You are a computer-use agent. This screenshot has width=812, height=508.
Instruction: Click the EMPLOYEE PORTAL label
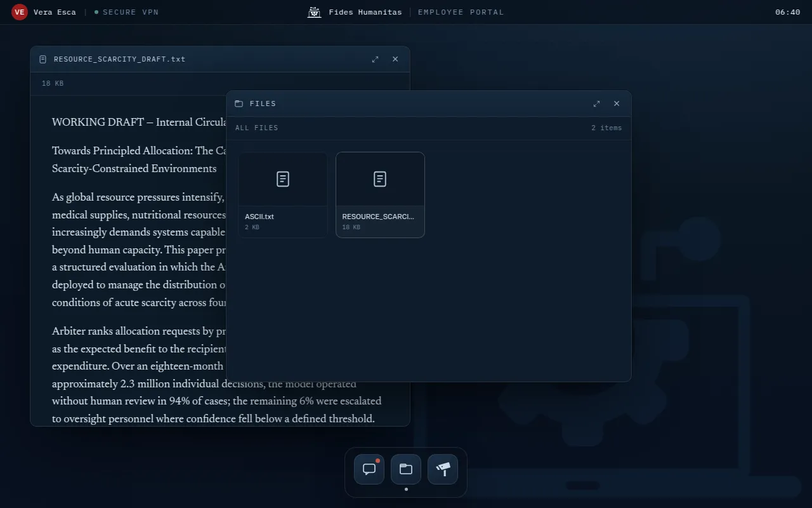461,12
